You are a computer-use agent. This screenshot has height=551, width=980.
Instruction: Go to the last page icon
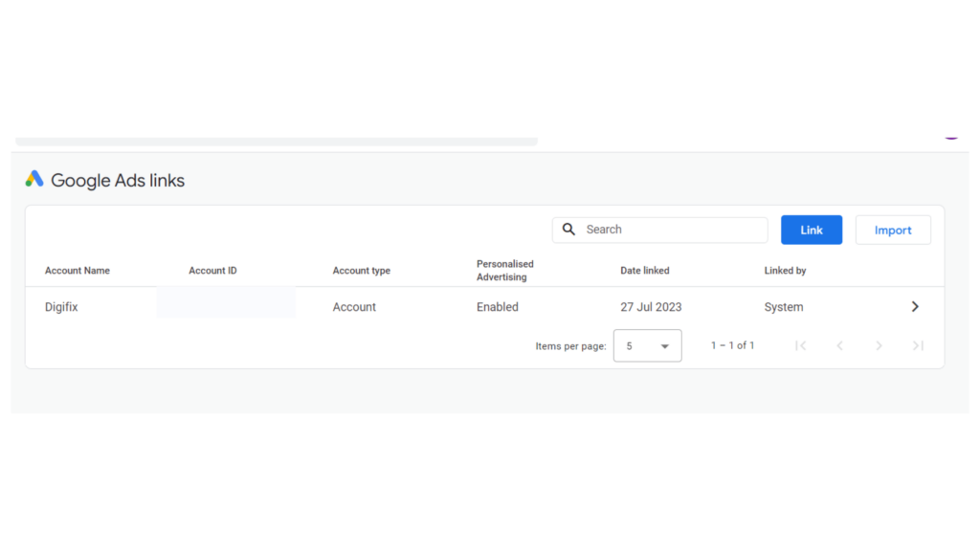pos(918,345)
